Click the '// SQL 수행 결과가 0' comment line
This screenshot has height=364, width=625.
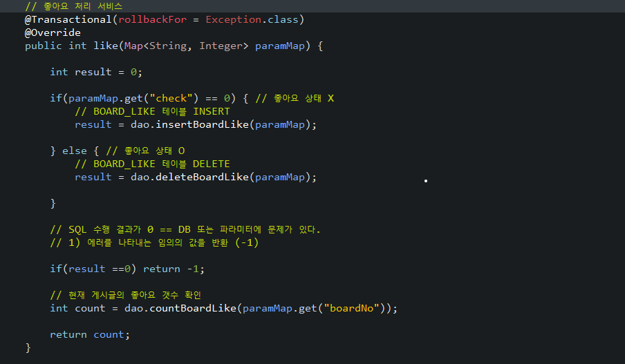click(x=185, y=230)
